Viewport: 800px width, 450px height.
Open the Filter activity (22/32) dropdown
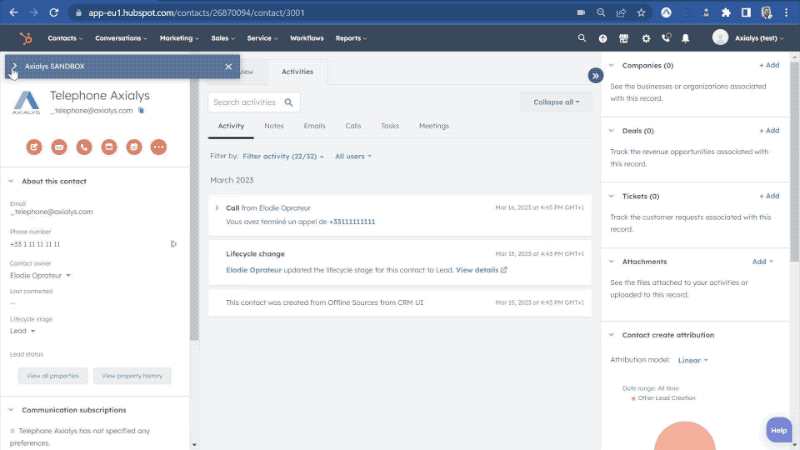pos(283,157)
